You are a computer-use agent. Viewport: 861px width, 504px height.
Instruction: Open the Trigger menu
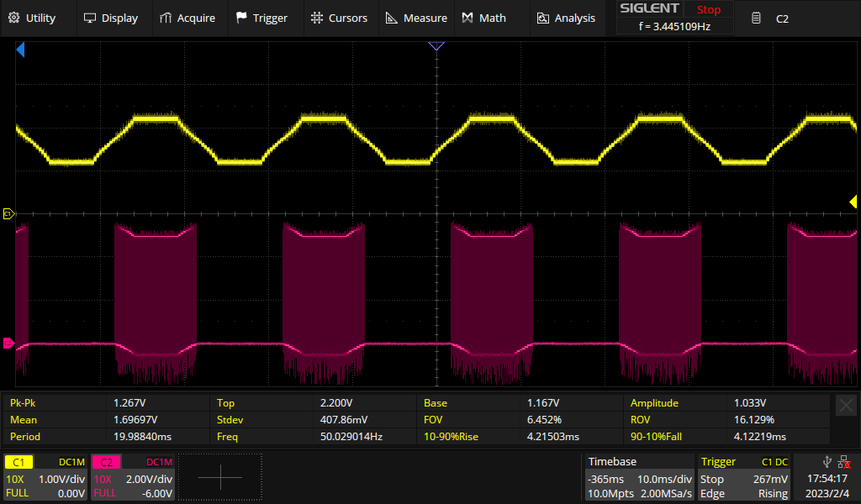(x=261, y=18)
